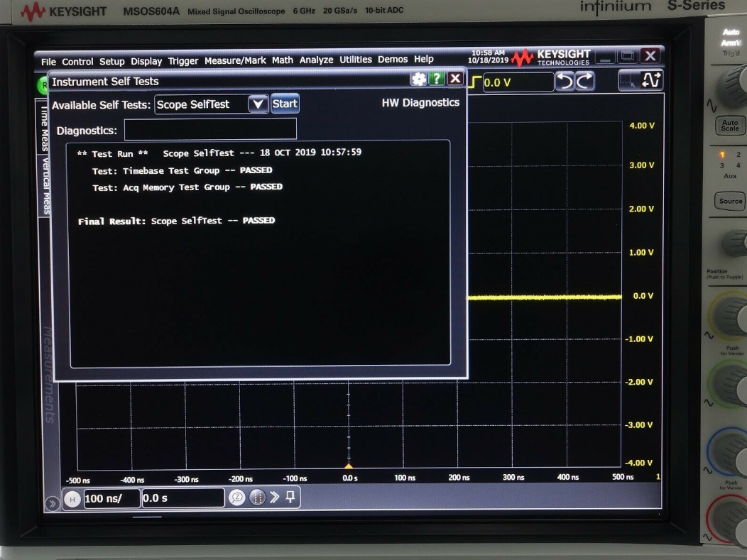Open the Instrument Self Tests settings gear
Image resolution: width=747 pixels, height=560 pixels.
point(418,79)
